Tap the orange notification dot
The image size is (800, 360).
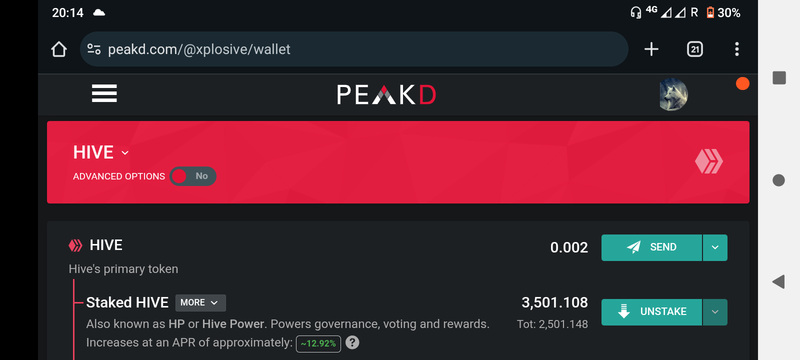click(x=742, y=84)
